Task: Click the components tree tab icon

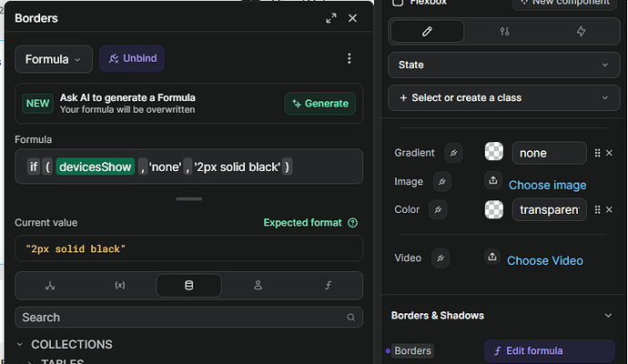Action: click(50, 286)
